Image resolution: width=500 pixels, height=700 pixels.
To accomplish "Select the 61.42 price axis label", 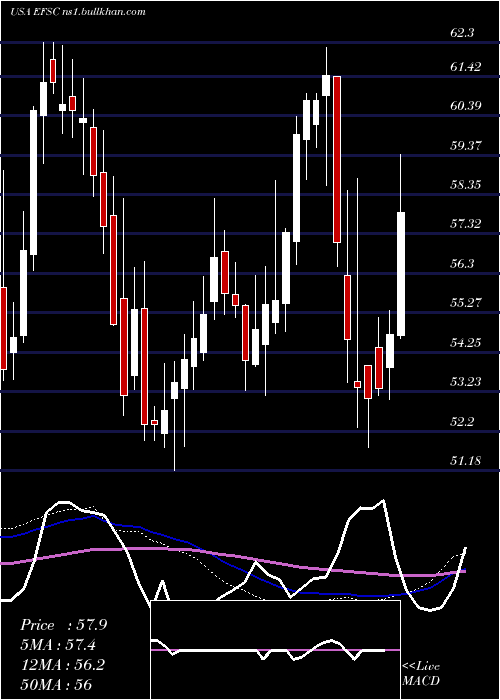I will (x=466, y=67).
